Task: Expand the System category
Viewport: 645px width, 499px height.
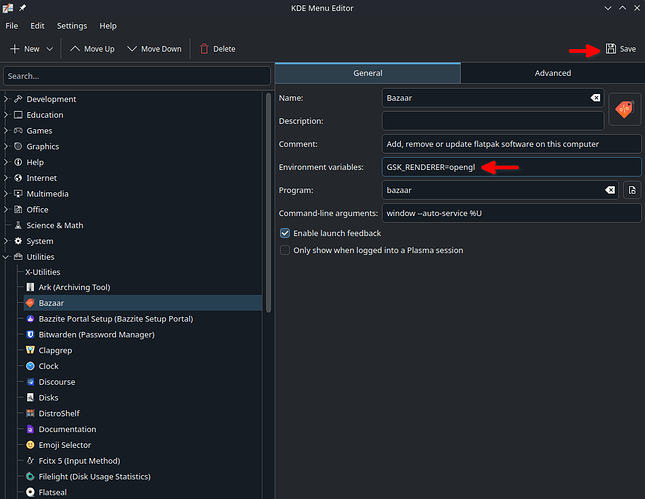Action: pos(6,241)
